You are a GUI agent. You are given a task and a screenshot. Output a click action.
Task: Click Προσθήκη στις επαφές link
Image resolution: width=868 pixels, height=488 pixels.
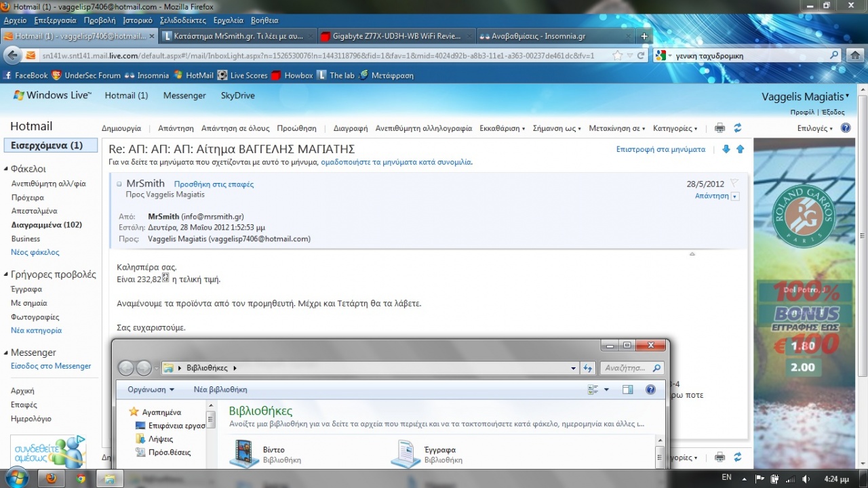point(214,184)
